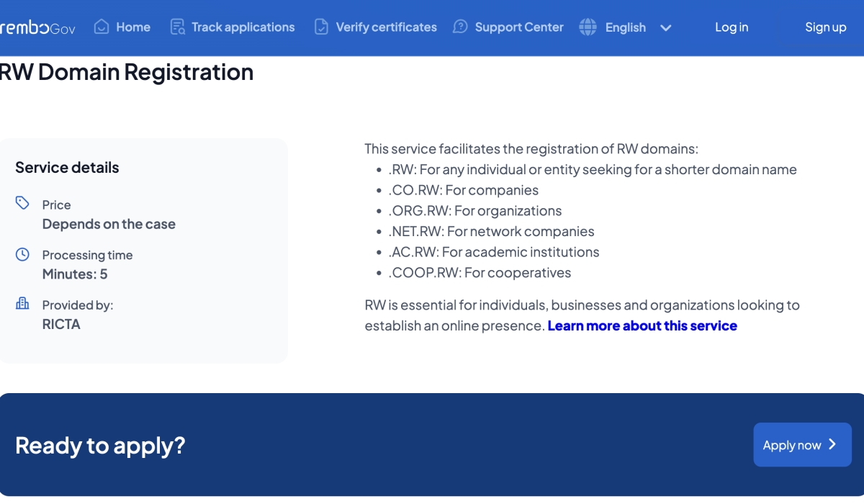Click the chevron next to English

[x=666, y=28]
